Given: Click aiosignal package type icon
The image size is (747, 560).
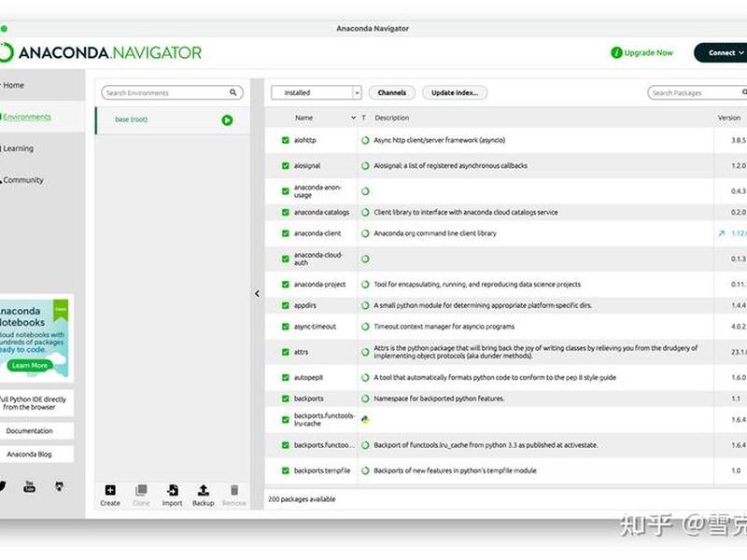Looking at the screenshot, I should [x=365, y=166].
